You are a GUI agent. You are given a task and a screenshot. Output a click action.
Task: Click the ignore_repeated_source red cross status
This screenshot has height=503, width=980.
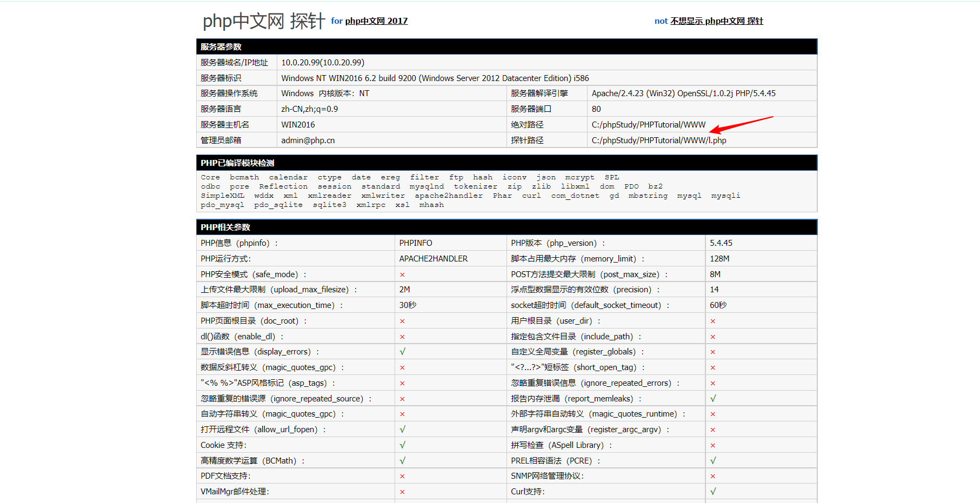402,399
